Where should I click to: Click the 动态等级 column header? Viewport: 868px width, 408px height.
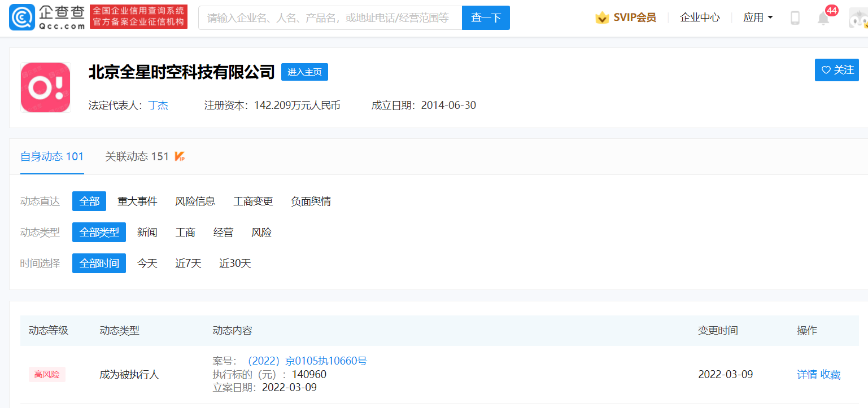point(49,331)
